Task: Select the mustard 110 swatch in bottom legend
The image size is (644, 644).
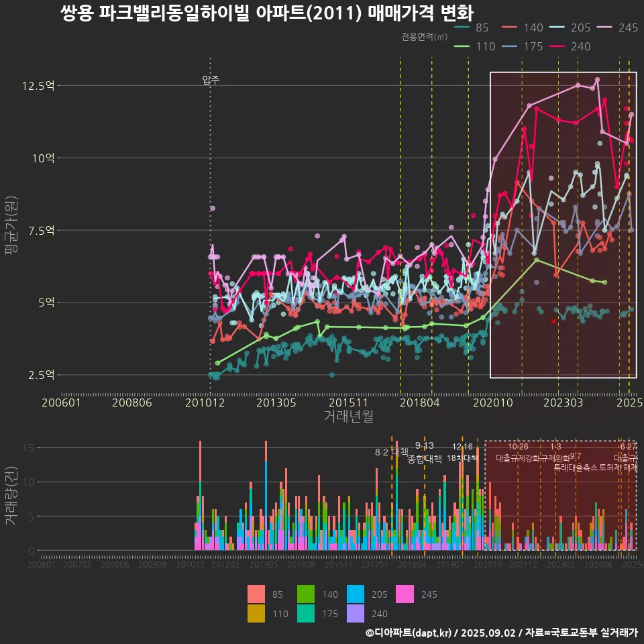Action: (256, 613)
